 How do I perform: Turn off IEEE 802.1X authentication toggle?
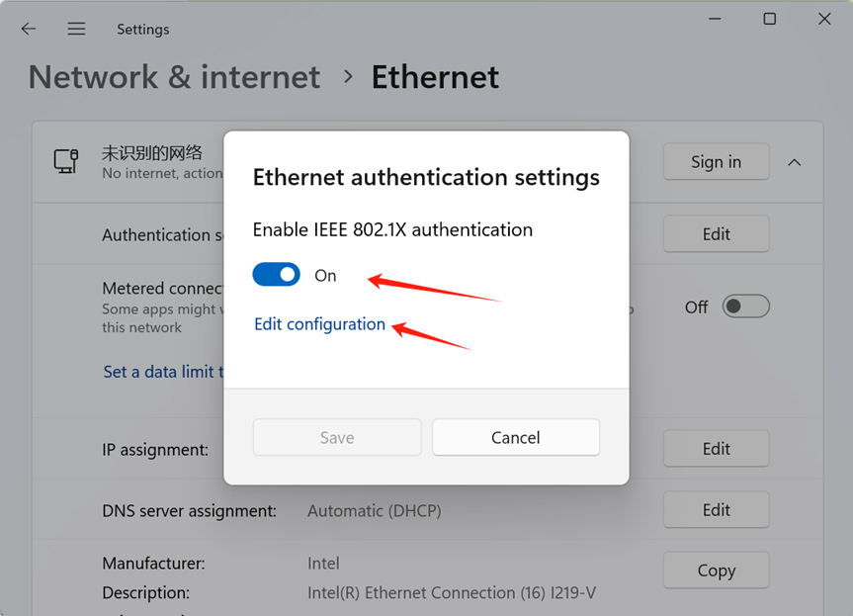pyautogui.click(x=277, y=275)
